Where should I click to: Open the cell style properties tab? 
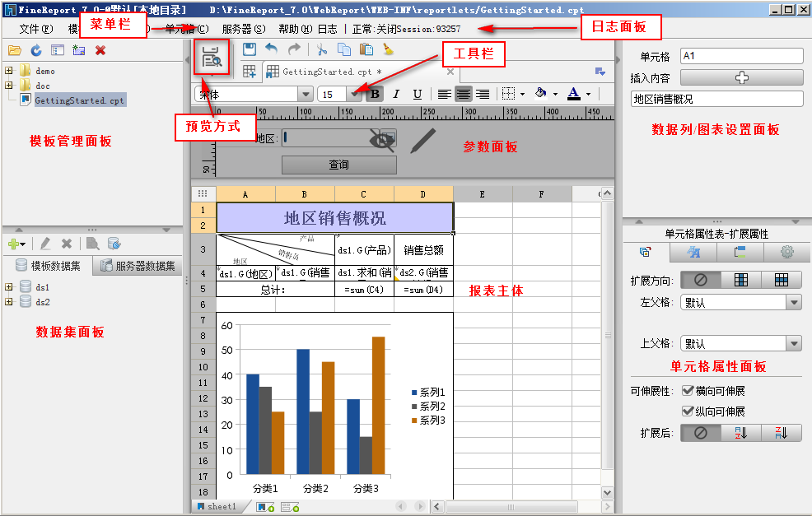693,252
